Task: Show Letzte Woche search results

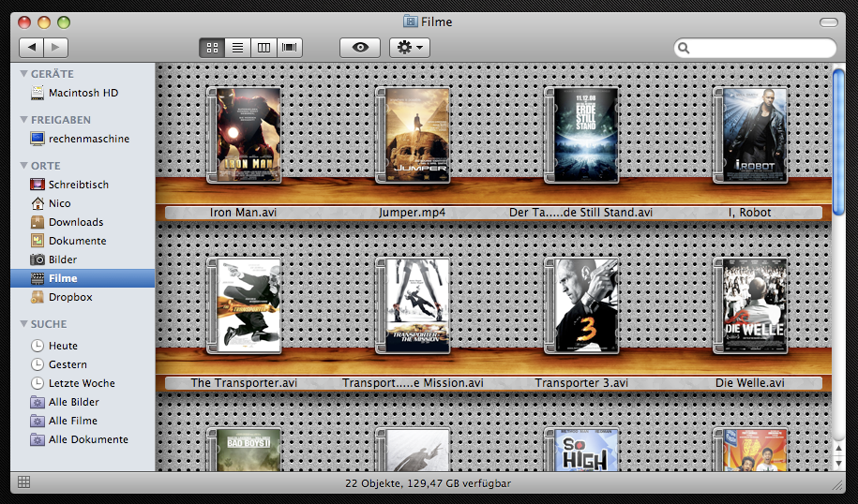Action: pyautogui.click(x=83, y=383)
